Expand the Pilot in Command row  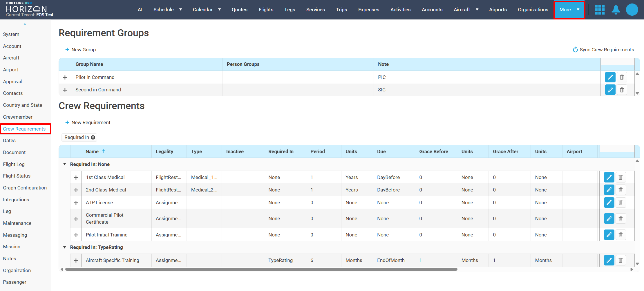(x=65, y=77)
